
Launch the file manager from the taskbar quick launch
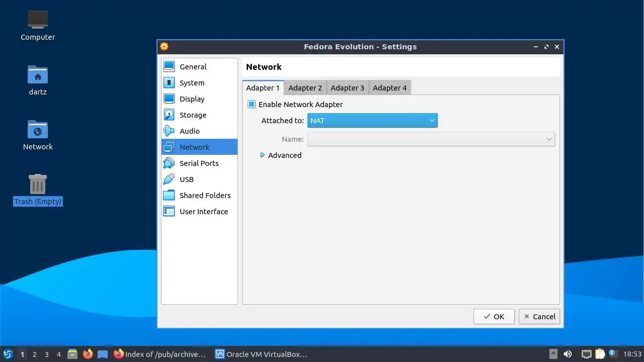[x=72, y=354]
